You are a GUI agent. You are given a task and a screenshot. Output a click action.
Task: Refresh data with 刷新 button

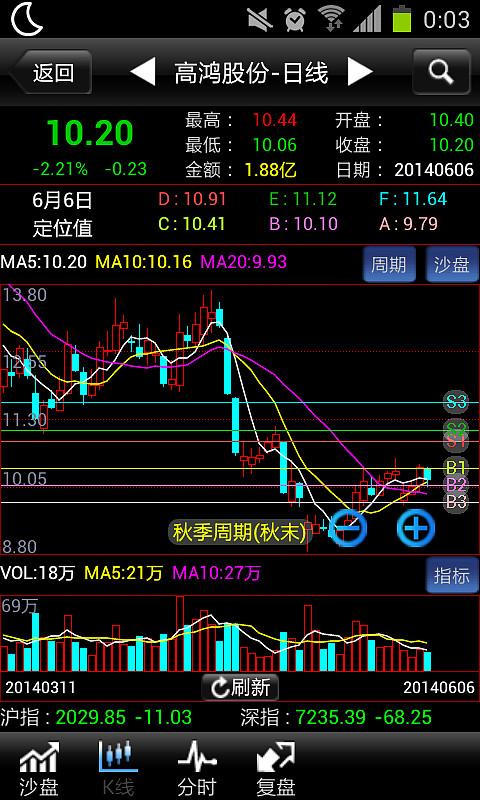point(240,687)
